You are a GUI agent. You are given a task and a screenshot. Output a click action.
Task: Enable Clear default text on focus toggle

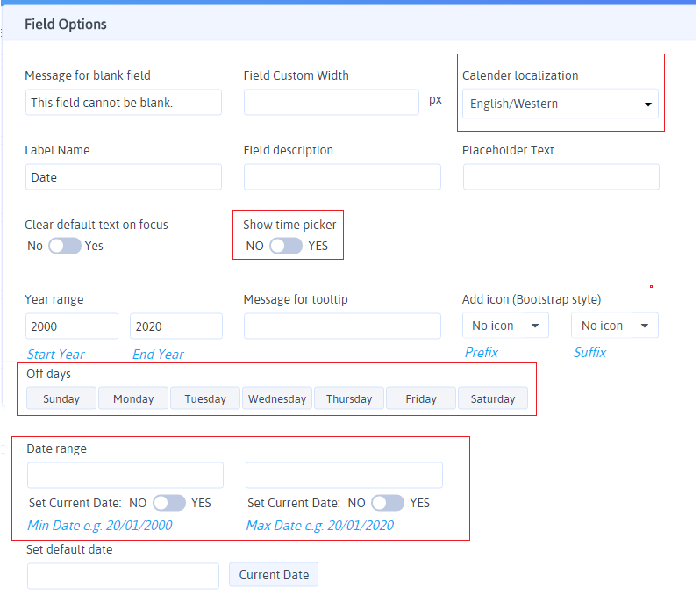(x=64, y=246)
